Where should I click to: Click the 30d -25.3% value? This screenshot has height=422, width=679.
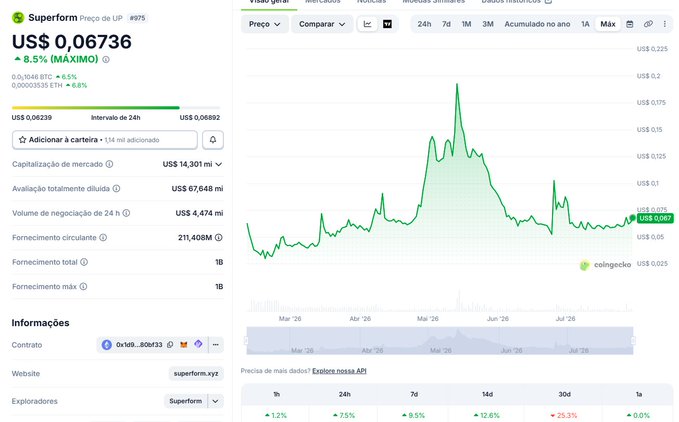564,415
